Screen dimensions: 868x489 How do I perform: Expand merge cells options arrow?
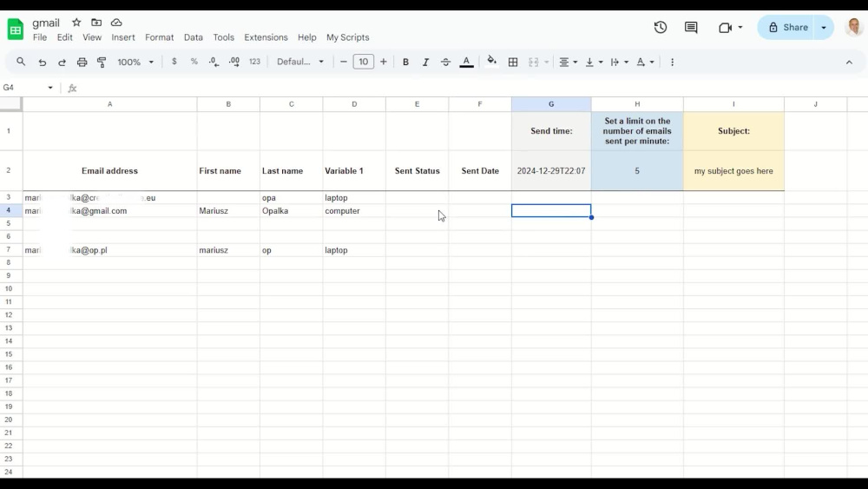tap(546, 62)
